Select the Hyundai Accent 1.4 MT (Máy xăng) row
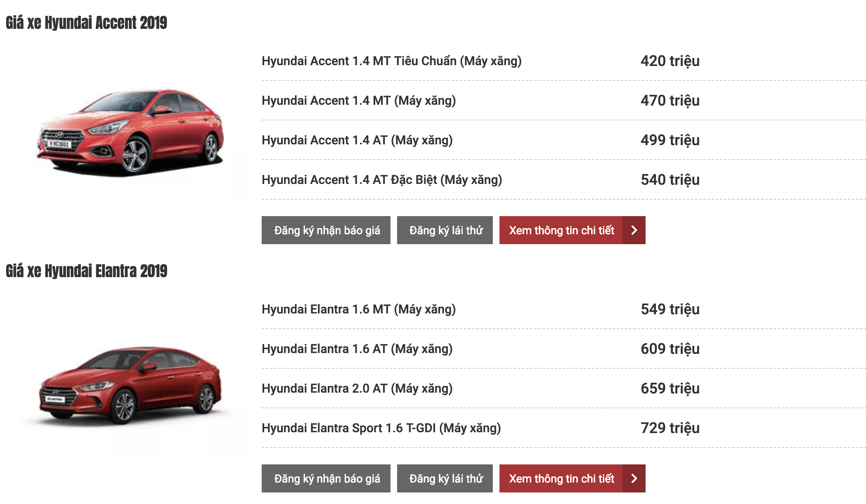 [359, 101]
